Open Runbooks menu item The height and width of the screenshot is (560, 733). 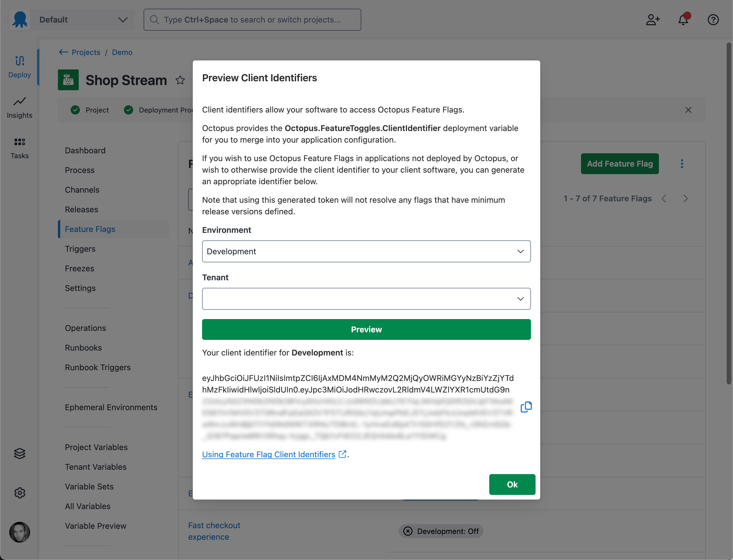pos(83,348)
